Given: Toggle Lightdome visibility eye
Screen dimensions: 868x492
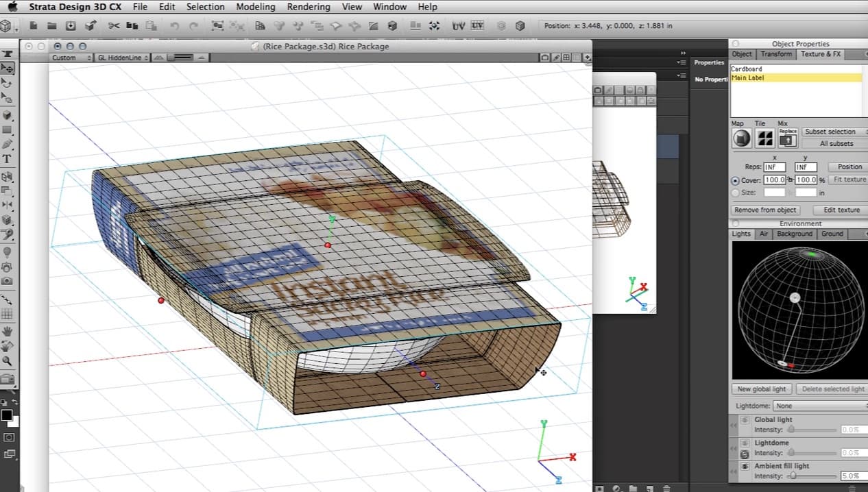Looking at the screenshot, I should click(x=745, y=443).
